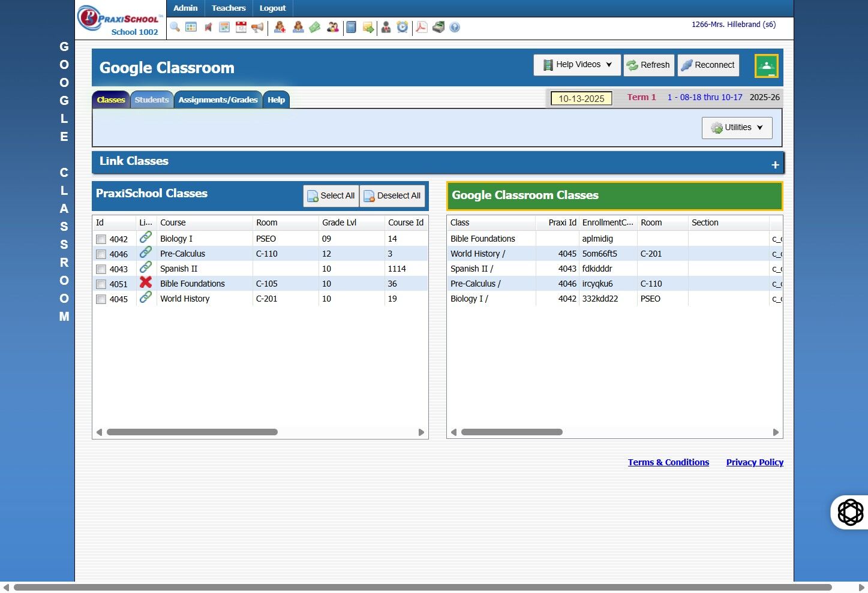Open the Assignments/Grades tab

pyautogui.click(x=218, y=100)
